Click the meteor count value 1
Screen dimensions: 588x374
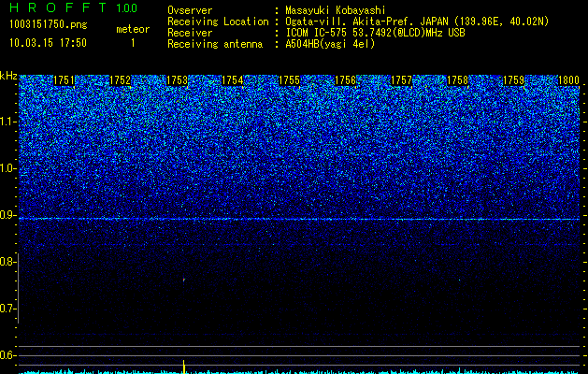133,43
